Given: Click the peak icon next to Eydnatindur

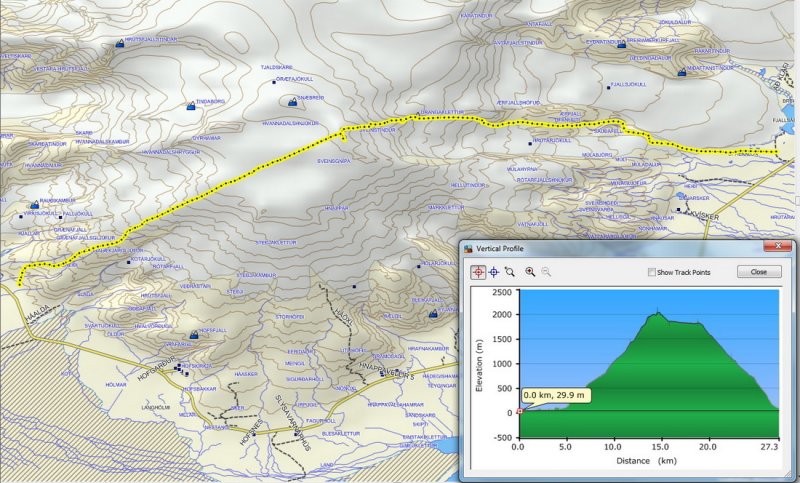Looking at the screenshot, I should 621,44.
